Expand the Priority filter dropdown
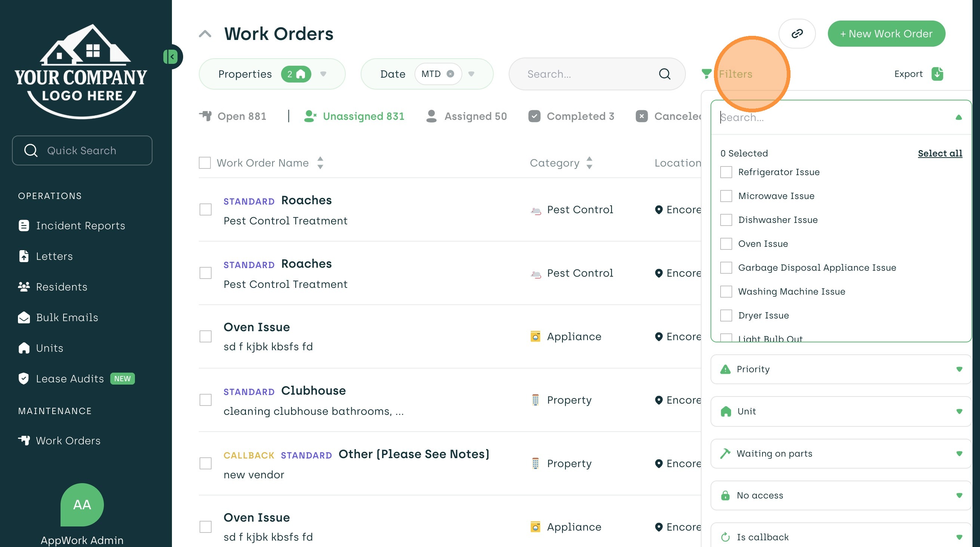Image resolution: width=980 pixels, height=547 pixels. click(959, 369)
